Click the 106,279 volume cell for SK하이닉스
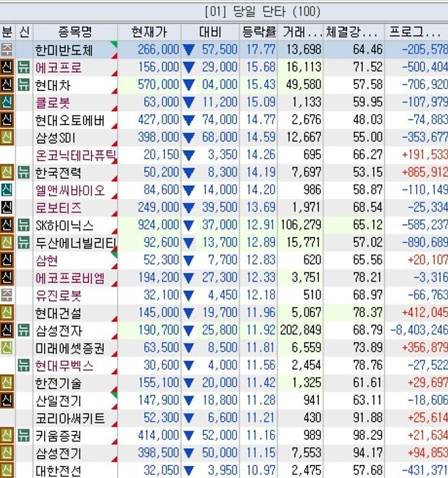The image size is (448, 478). tap(301, 225)
